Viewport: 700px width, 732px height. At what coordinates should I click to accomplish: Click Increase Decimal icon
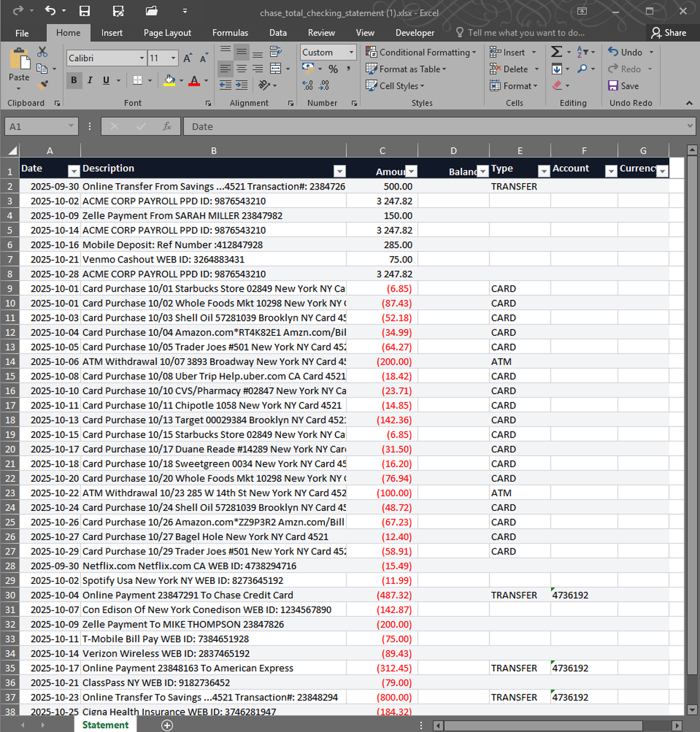307,85
